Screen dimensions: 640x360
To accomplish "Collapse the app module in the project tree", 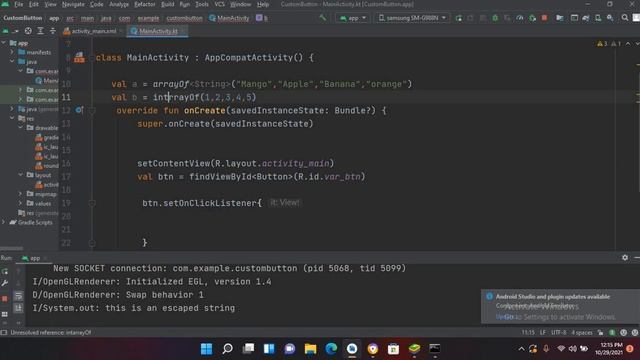I will (4, 43).
